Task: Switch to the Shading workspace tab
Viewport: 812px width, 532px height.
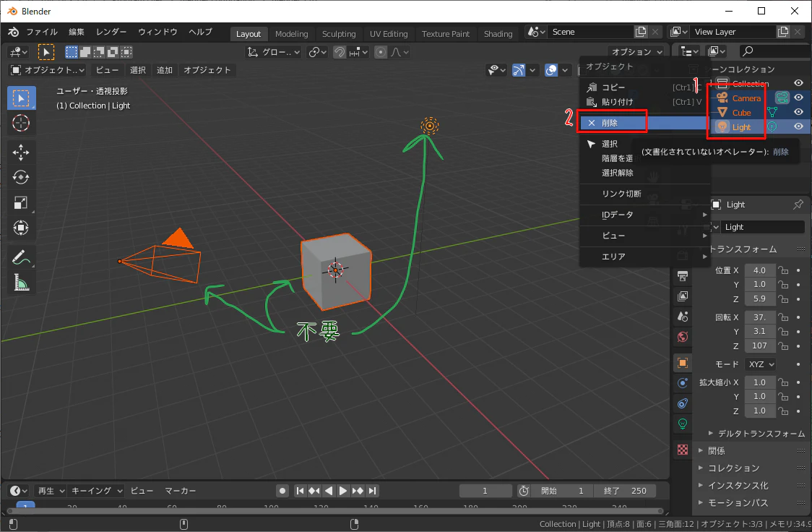Action: (x=498, y=34)
